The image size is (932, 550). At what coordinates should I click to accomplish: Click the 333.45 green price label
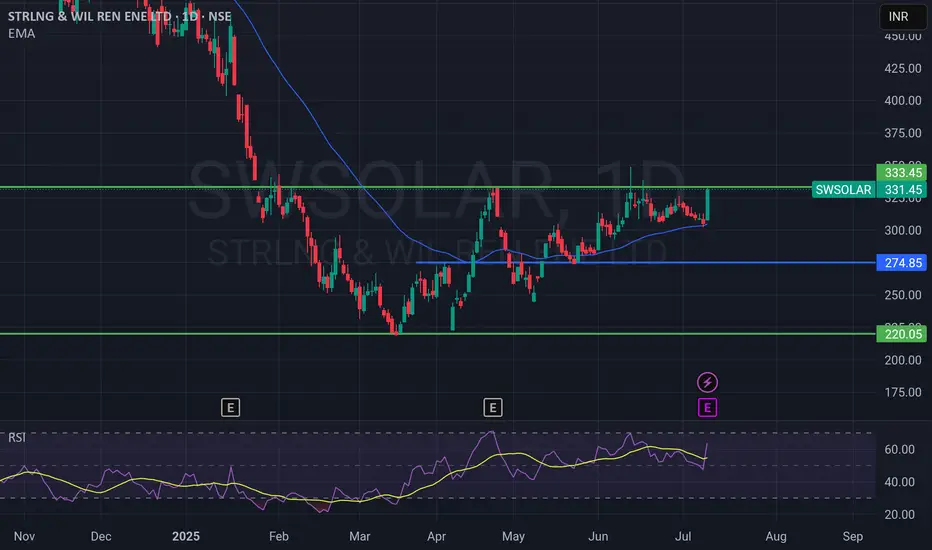tap(902, 172)
